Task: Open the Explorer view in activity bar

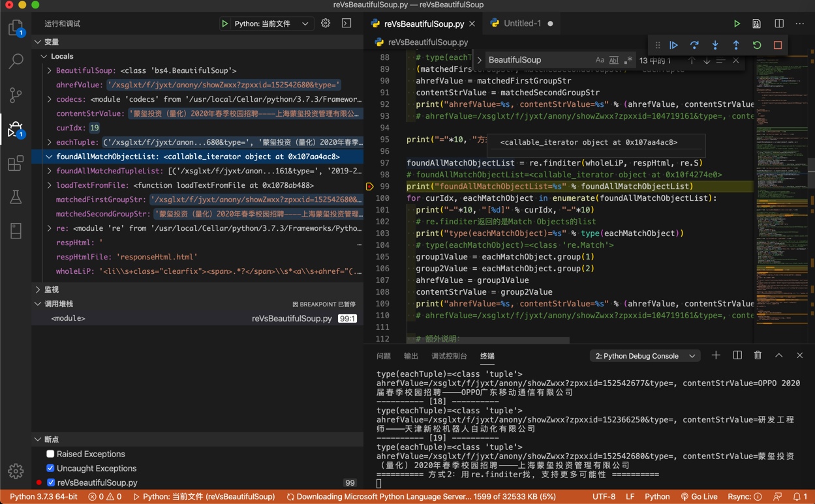Action: (16, 28)
